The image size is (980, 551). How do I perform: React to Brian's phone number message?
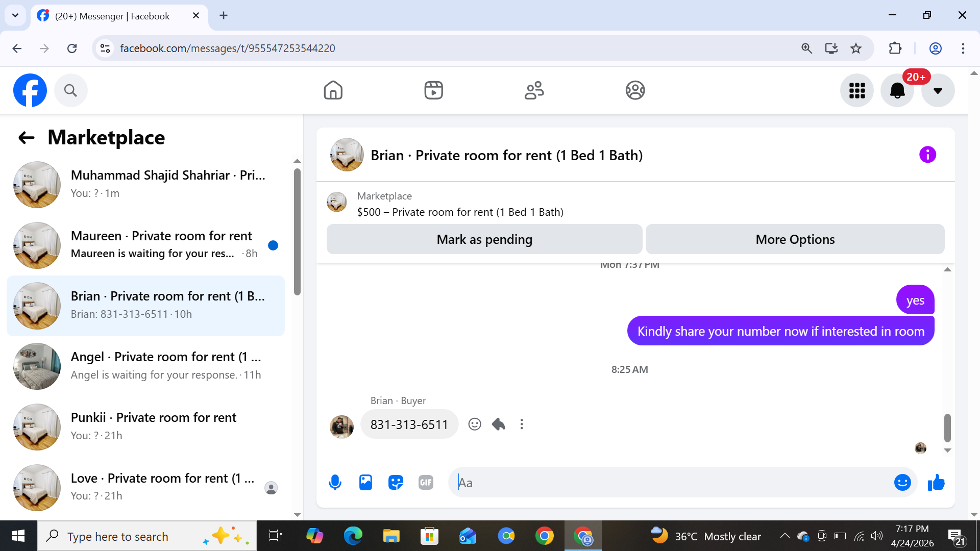(475, 424)
